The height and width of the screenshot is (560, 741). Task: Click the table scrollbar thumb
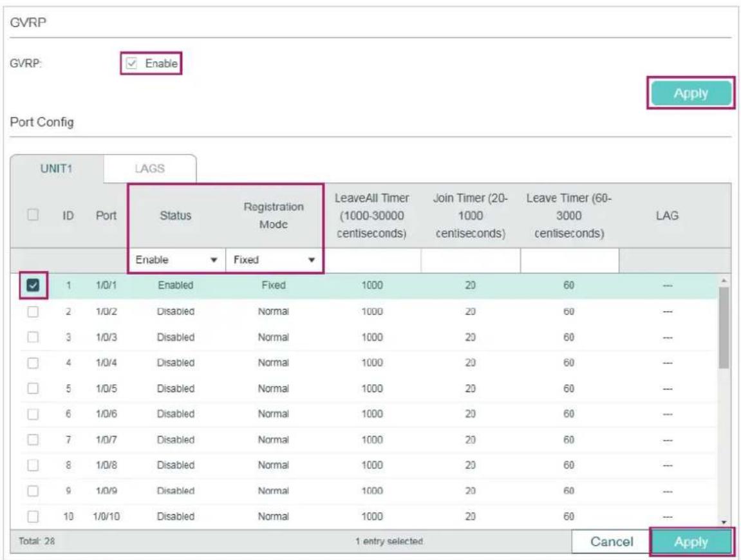coord(724,328)
